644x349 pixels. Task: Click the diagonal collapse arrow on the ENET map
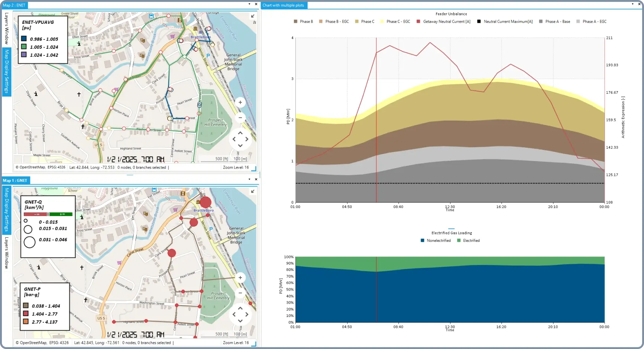click(252, 16)
